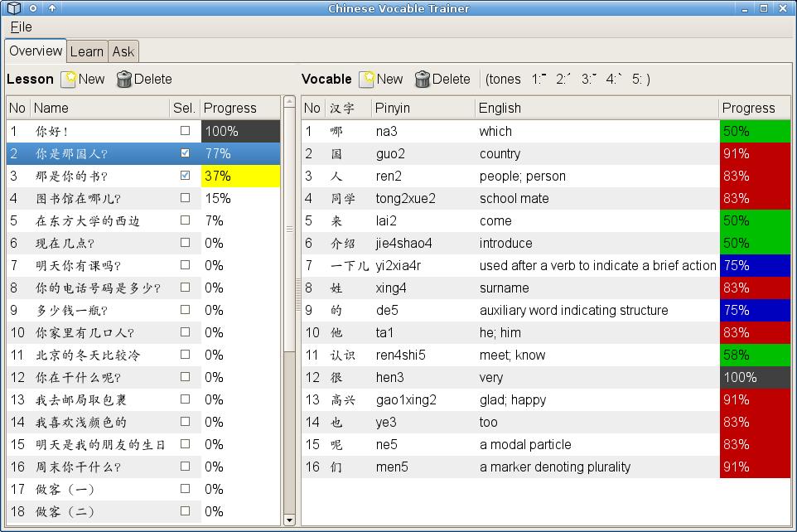Viewport: 797px width, 532px height.
Task: Switch to the Learn tab
Action: 87,51
